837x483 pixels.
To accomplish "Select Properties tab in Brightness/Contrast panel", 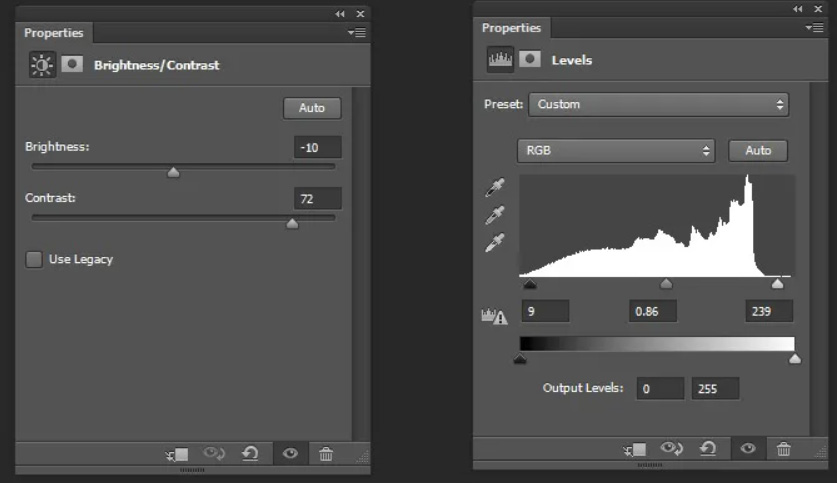I will (x=53, y=33).
